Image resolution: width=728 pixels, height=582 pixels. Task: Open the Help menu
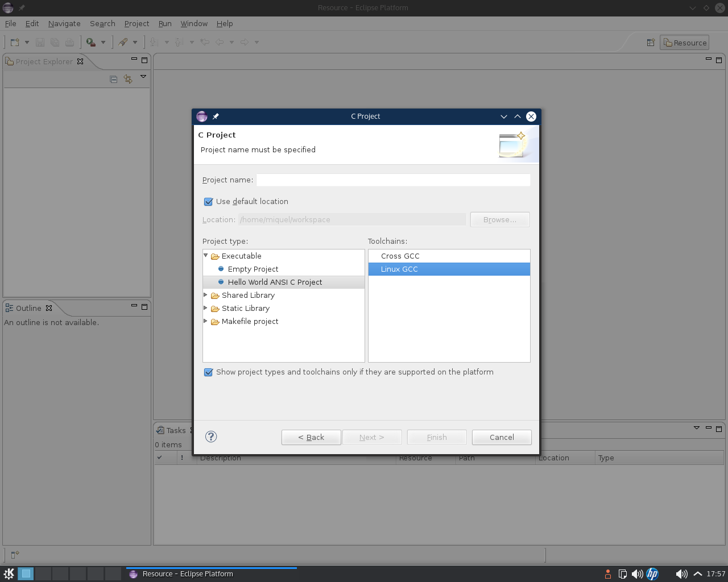(x=225, y=23)
